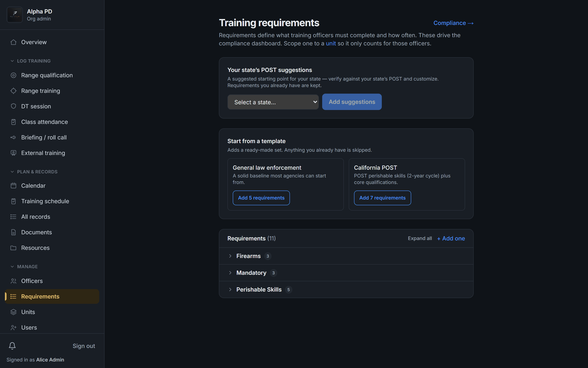This screenshot has width=588, height=368.
Task: Click the Officers people icon
Action: [x=13, y=281]
